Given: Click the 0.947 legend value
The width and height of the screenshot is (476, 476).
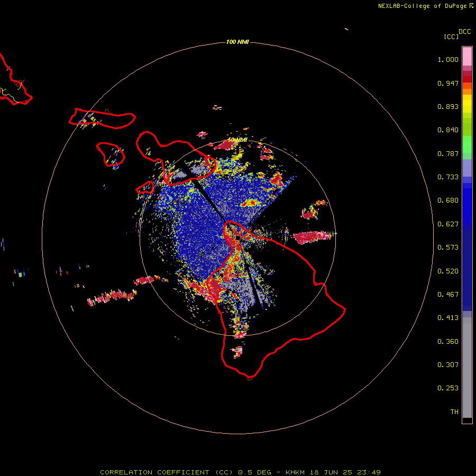Looking at the screenshot, I should [x=448, y=83].
